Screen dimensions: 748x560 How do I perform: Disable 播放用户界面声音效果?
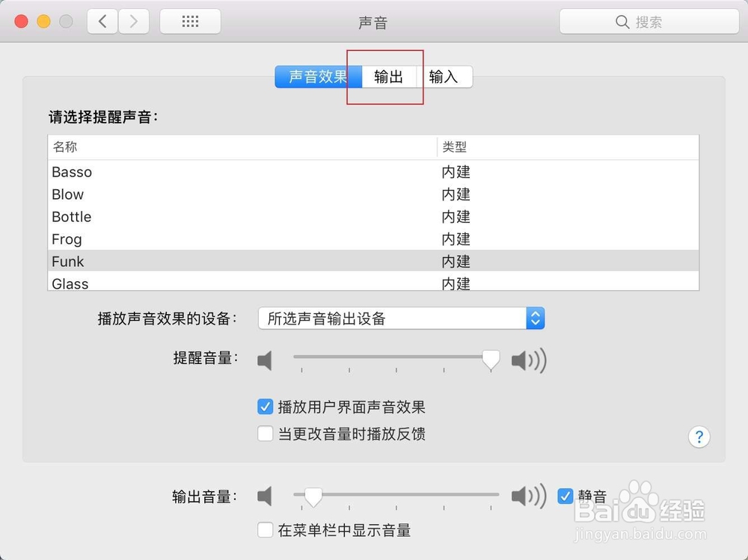click(266, 407)
